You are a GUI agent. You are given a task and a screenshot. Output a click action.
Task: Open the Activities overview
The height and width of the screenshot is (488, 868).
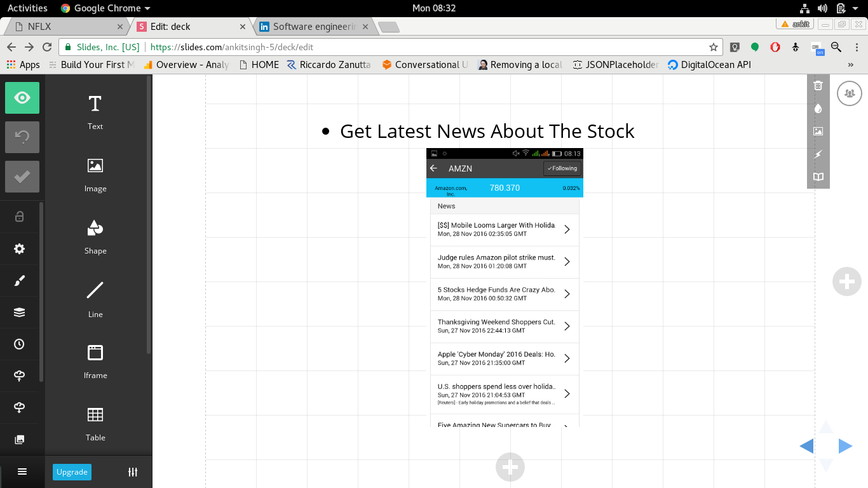(x=27, y=8)
